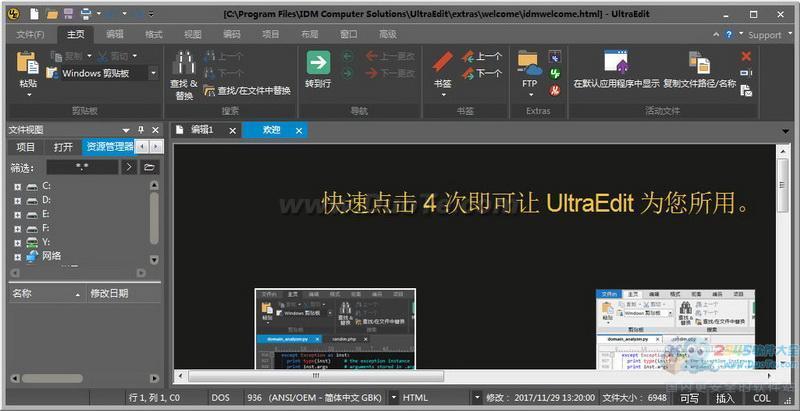
Task: Expand the 书签 dropdown arrow
Action: pyautogui.click(x=443, y=95)
